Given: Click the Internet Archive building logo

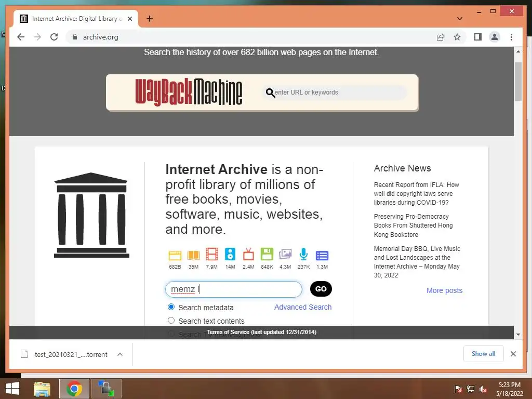Looking at the screenshot, I should (x=91, y=215).
